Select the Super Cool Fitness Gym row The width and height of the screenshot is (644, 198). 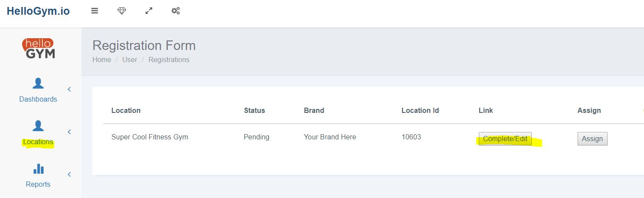pos(150,137)
